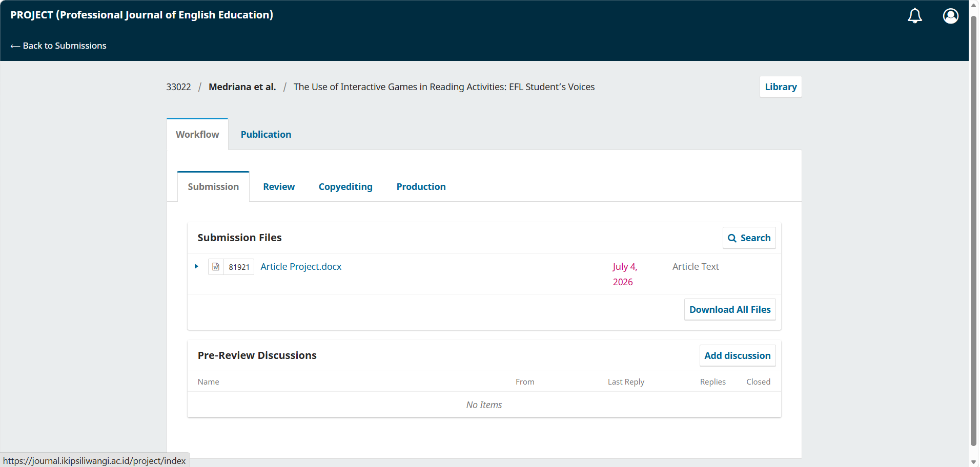The image size is (980, 467).
Task: Click the vertical page scrollbar
Action: pos(974,230)
